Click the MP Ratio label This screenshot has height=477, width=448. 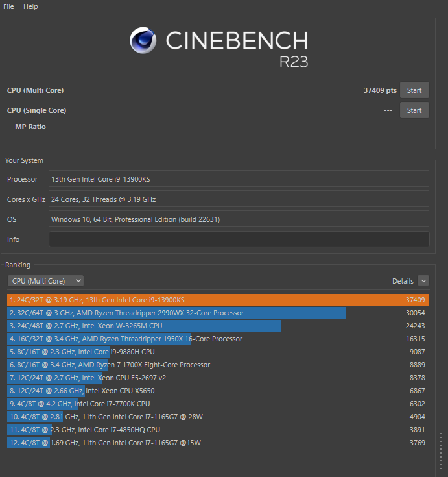coord(30,127)
